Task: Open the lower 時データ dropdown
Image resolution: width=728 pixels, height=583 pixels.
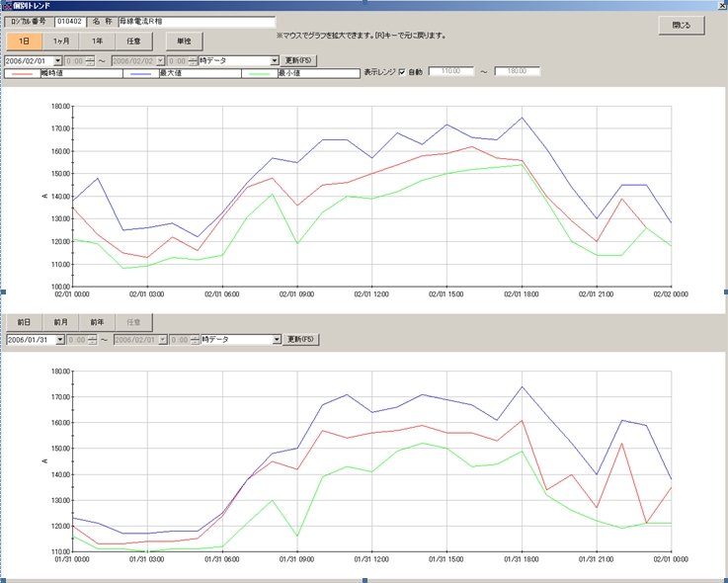Action: pyautogui.click(x=277, y=340)
